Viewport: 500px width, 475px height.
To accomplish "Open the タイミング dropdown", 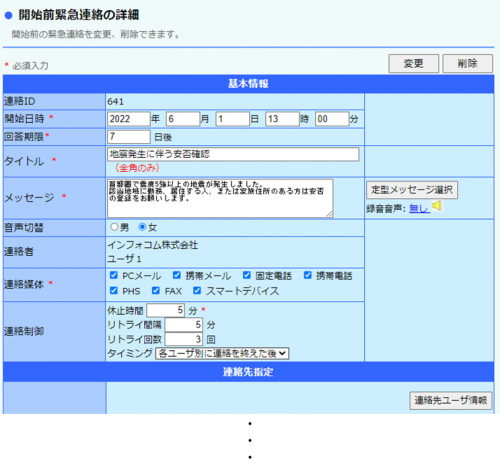I will pyautogui.click(x=222, y=353).
